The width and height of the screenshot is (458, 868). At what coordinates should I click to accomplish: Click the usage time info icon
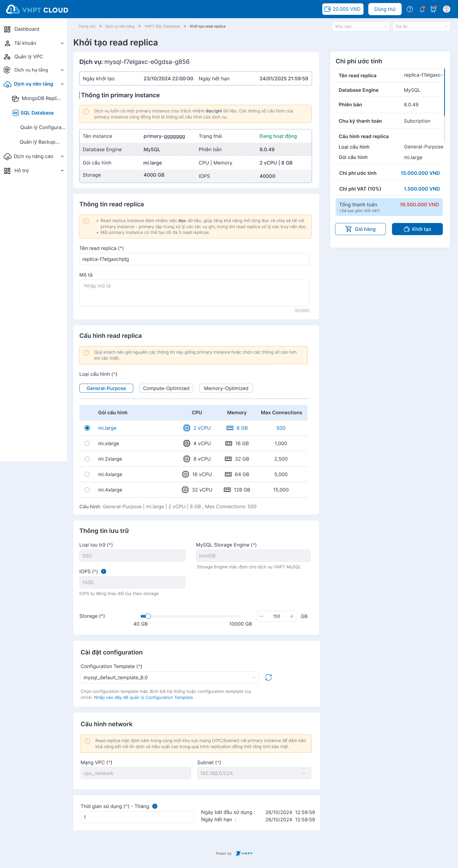coord(155,806)
